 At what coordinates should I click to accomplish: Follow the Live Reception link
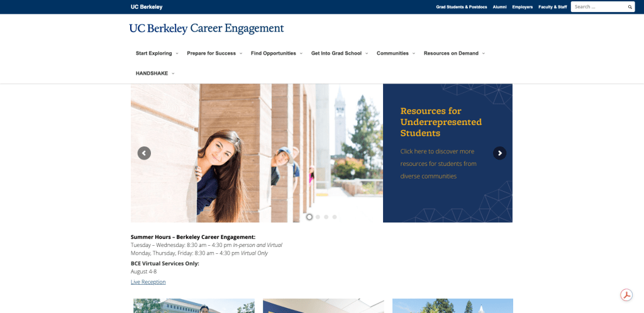click(x=148, y=282)
